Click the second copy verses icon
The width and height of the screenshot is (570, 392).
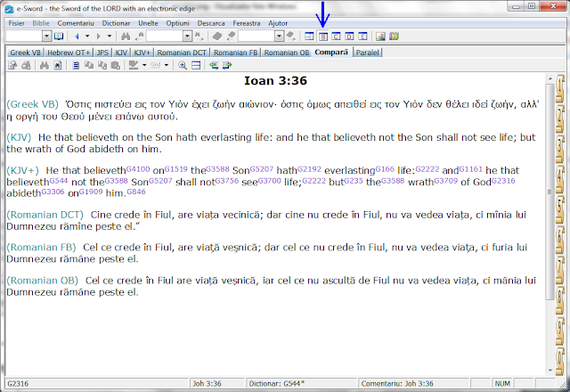pos(102,65)
